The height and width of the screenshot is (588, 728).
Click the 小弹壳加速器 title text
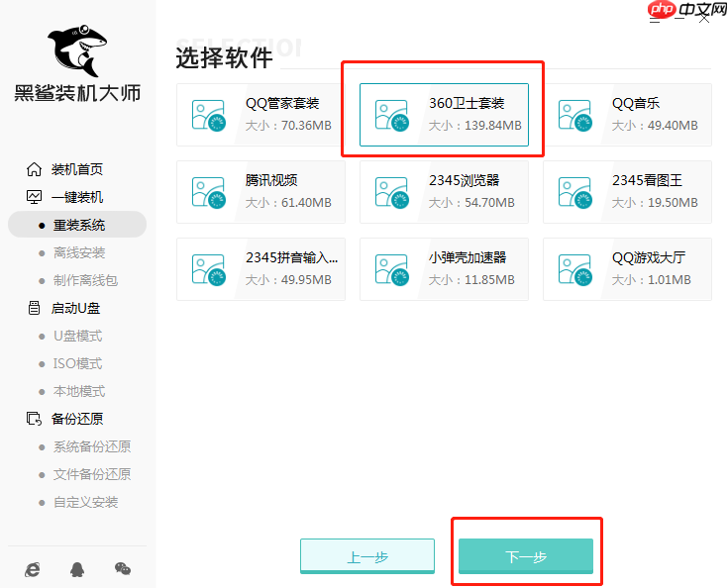(468, 257)
